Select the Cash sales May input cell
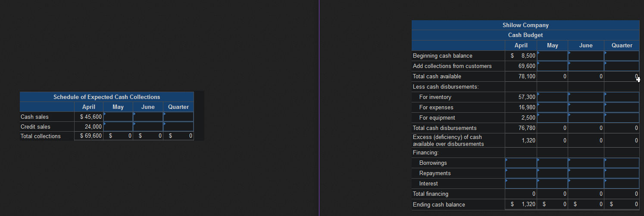Image resolution: width=644 pixels, height=216 pixels. [118, 117]
